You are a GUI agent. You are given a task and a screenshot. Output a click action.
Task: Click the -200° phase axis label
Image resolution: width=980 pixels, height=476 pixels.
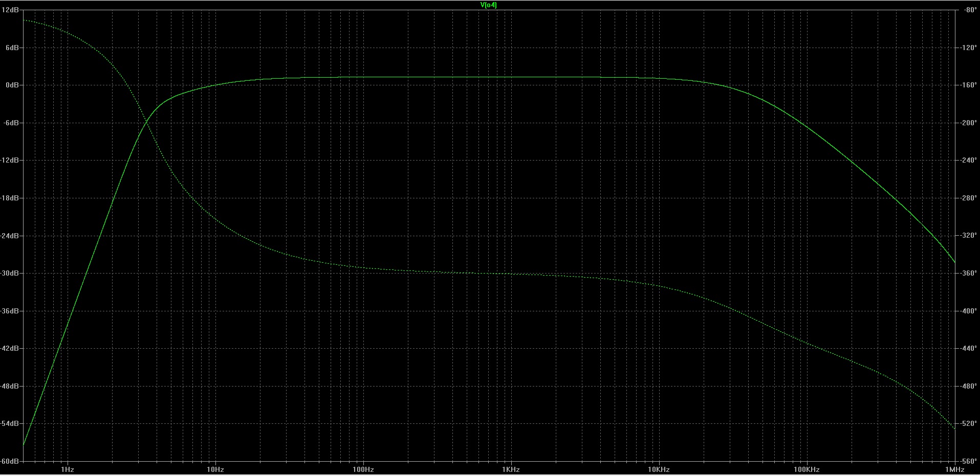click(x=969, y=123)
